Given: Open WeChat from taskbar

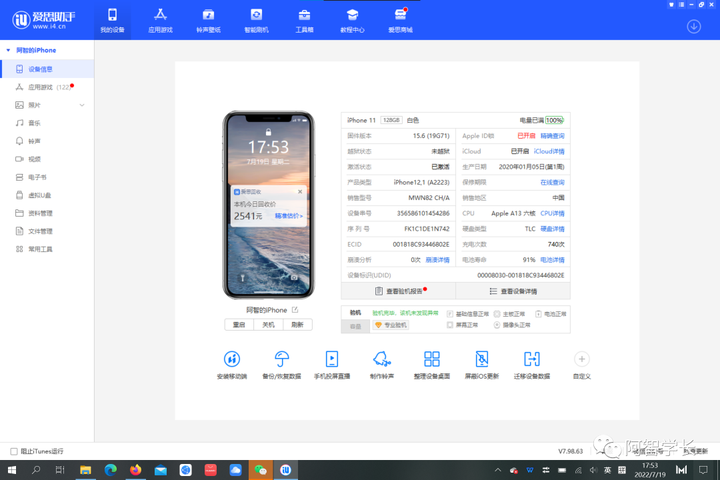Looking at the screenshot, I should pos(260,470).
